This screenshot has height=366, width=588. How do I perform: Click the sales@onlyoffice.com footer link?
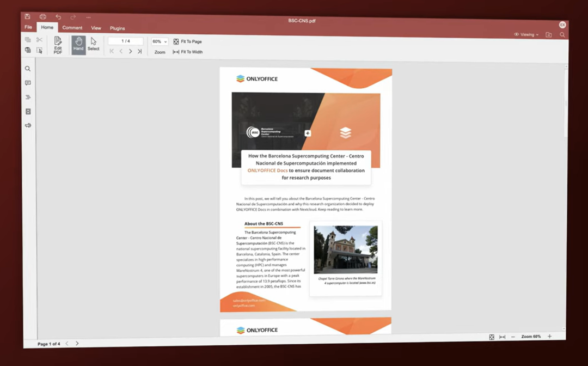coord(249,301)
